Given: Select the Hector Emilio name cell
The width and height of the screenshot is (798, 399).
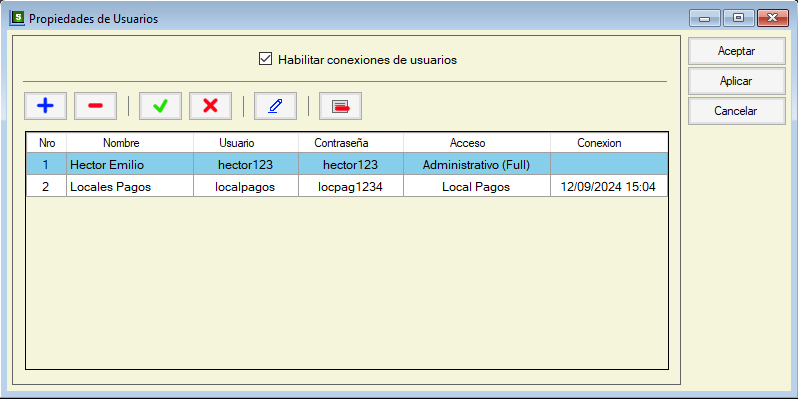Looking at the screenshot, I should [130, 165].
